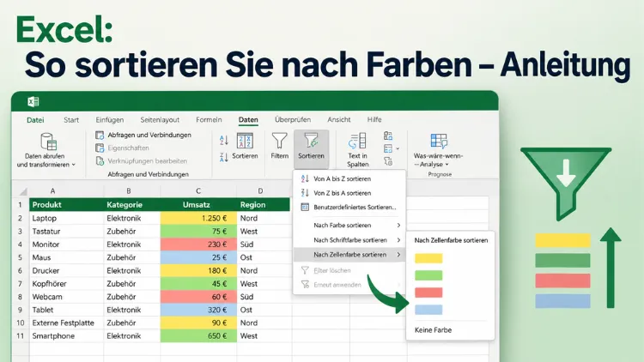
Task: Switch to the Start tab
Action: [71, 120]
